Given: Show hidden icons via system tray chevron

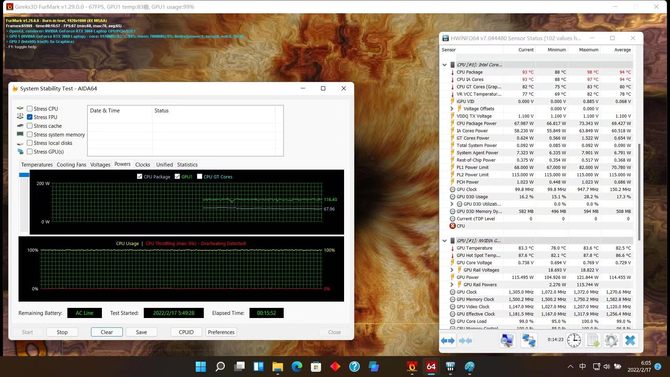Looking at the screenshot, I should [570, 366].
